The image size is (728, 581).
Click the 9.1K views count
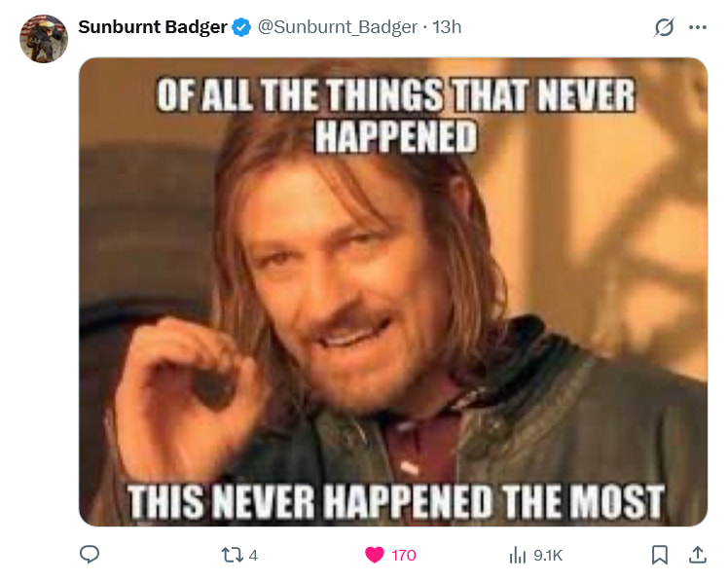click(x=548, y=556)
